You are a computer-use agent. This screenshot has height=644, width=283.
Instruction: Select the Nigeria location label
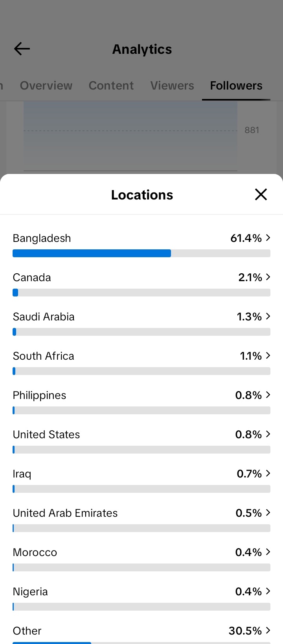[x=30, y=592]
